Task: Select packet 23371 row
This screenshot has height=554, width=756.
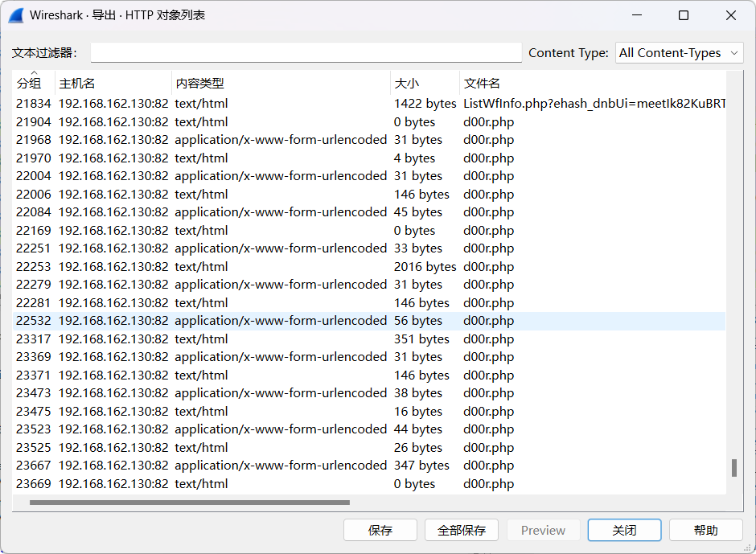Action: pyautogui.click(x=369, y=375)
